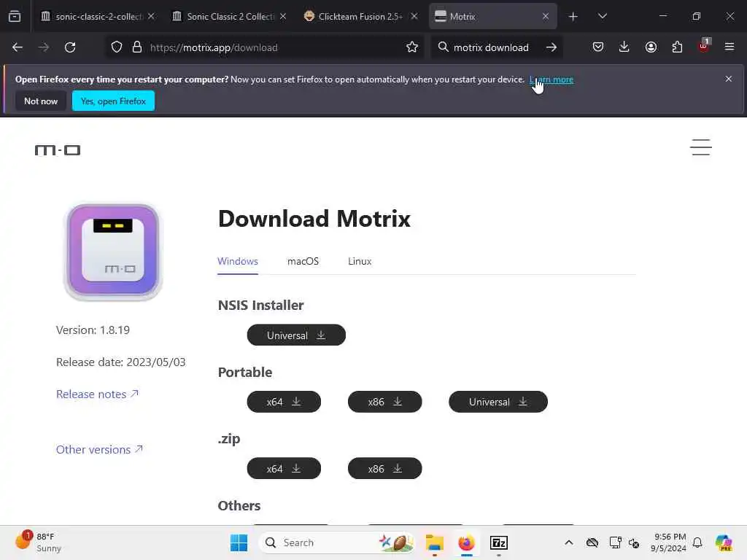Close the Motrix tab
The image size is (747, 560).
tap(546, 16)
